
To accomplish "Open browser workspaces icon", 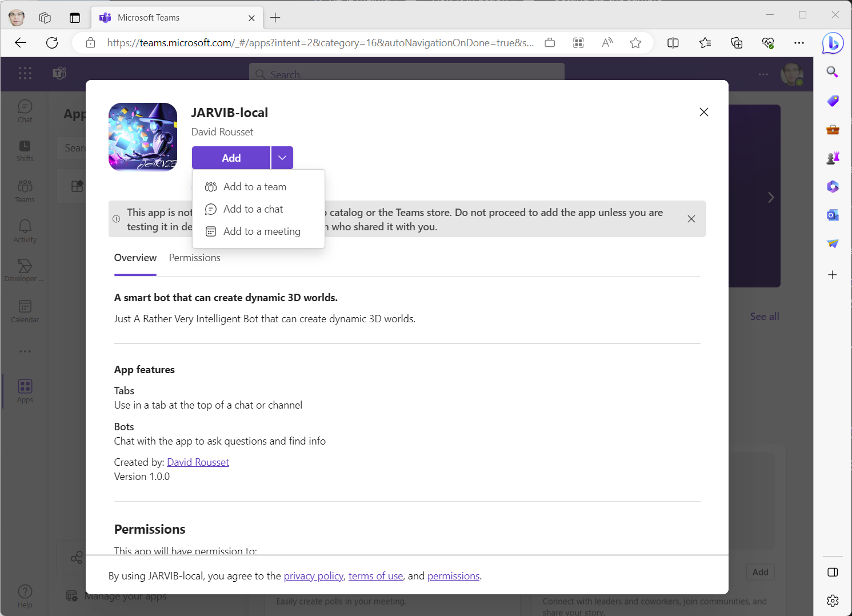I will (45, 18).
